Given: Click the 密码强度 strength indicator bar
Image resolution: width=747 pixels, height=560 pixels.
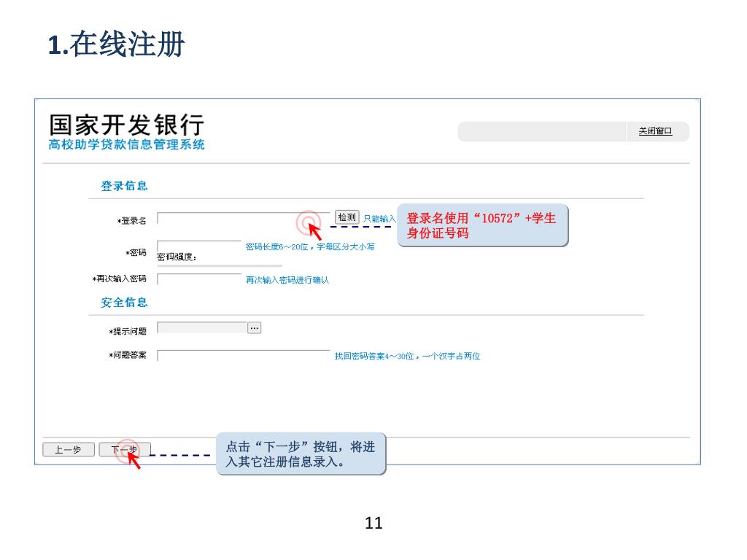Looking at the screenshot, I should (x=220, y=265).
